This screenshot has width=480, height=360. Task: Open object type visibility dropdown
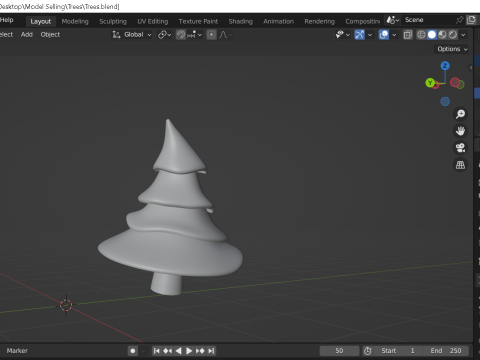[x=342, y=35]
